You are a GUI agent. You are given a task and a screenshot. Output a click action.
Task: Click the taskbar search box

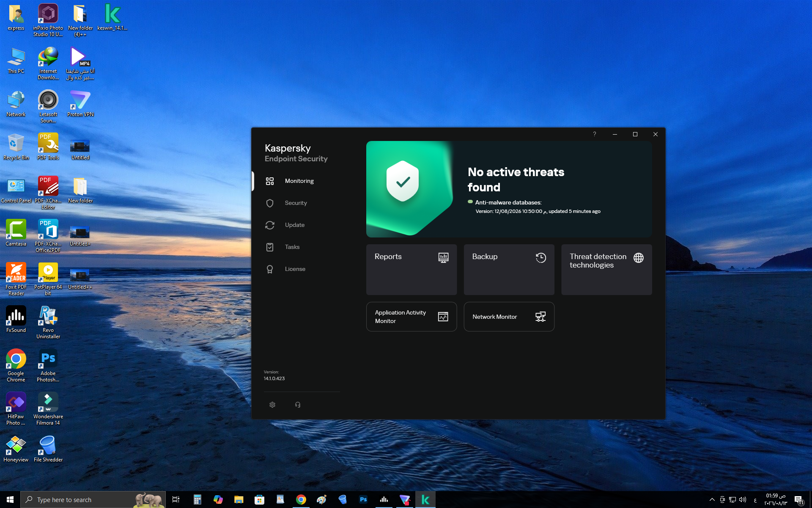[x=93, y=500]
